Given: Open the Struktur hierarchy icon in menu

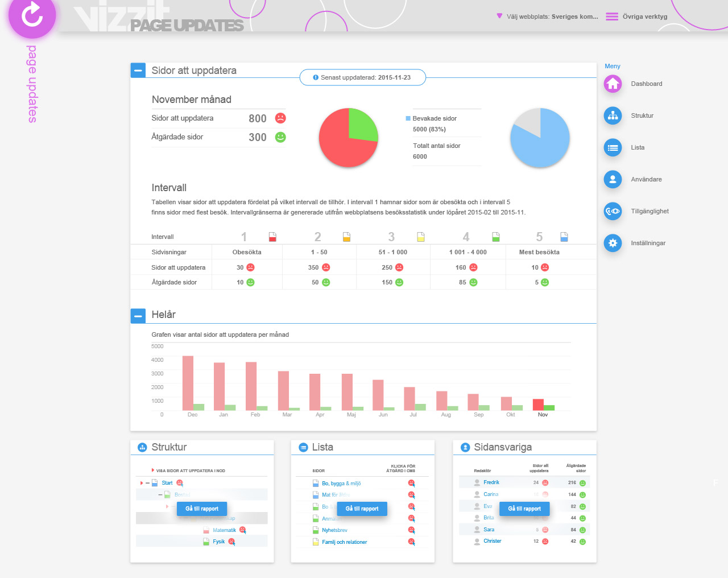Looking at the screenshot, I should 613,115.
